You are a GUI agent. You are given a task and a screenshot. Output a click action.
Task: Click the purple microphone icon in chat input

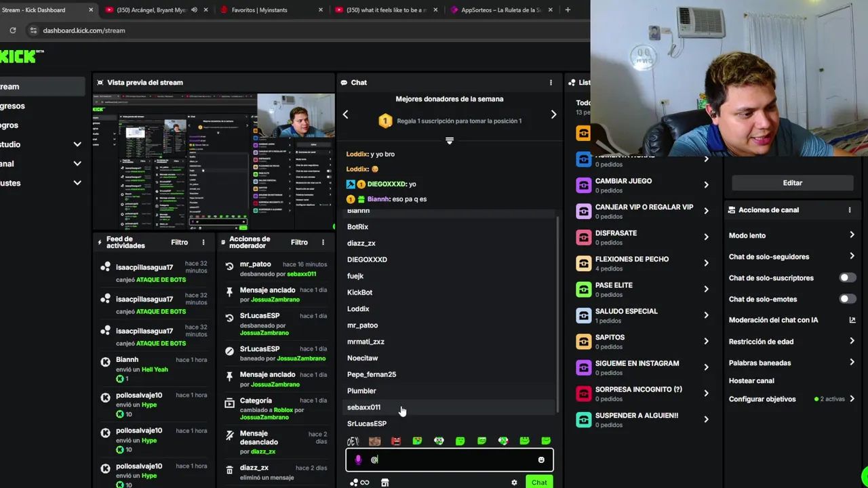point(358,460)
